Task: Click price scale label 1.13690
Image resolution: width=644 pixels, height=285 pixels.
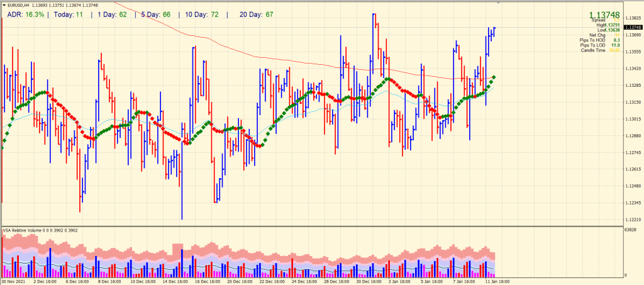Action: click(x=633, y=35)
